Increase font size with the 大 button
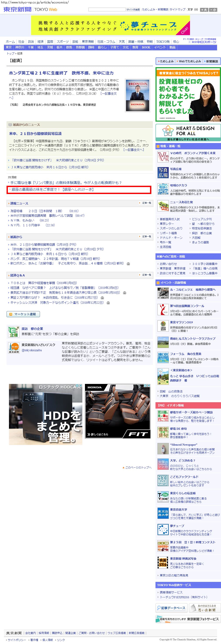This screenshot has height=644, width=221. (x=204, y=10)
